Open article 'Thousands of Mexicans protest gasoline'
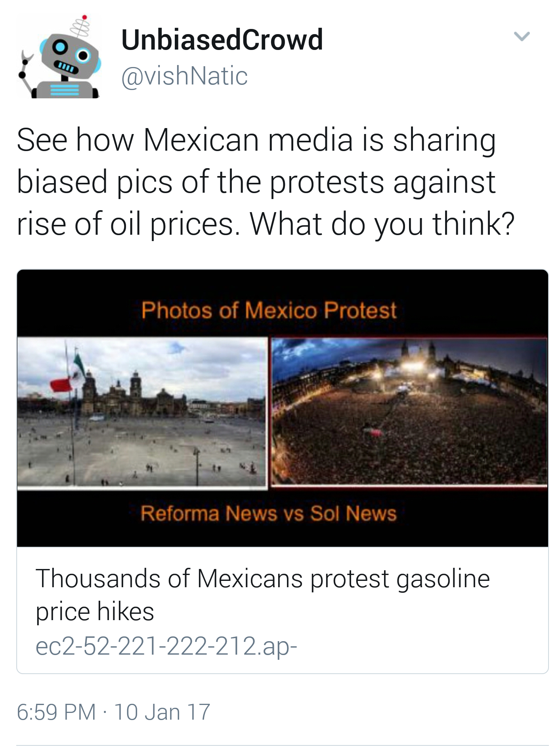 (263, 578)
